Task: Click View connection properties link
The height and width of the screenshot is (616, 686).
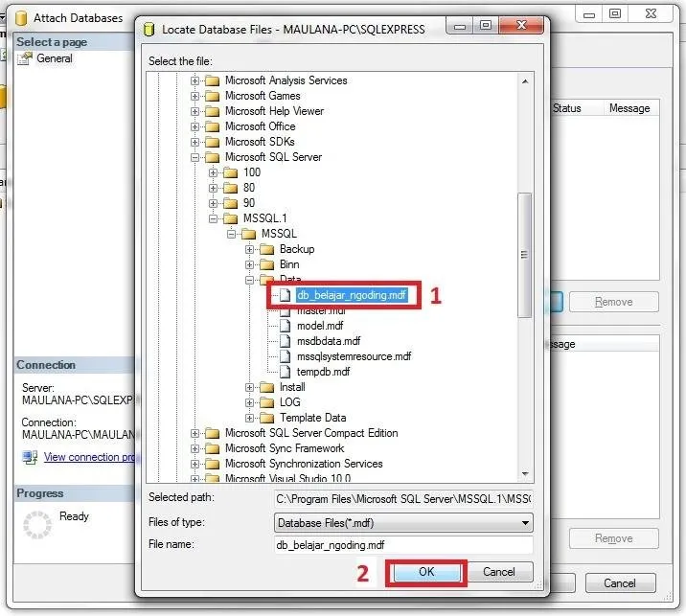Action: tap(89, 457)
